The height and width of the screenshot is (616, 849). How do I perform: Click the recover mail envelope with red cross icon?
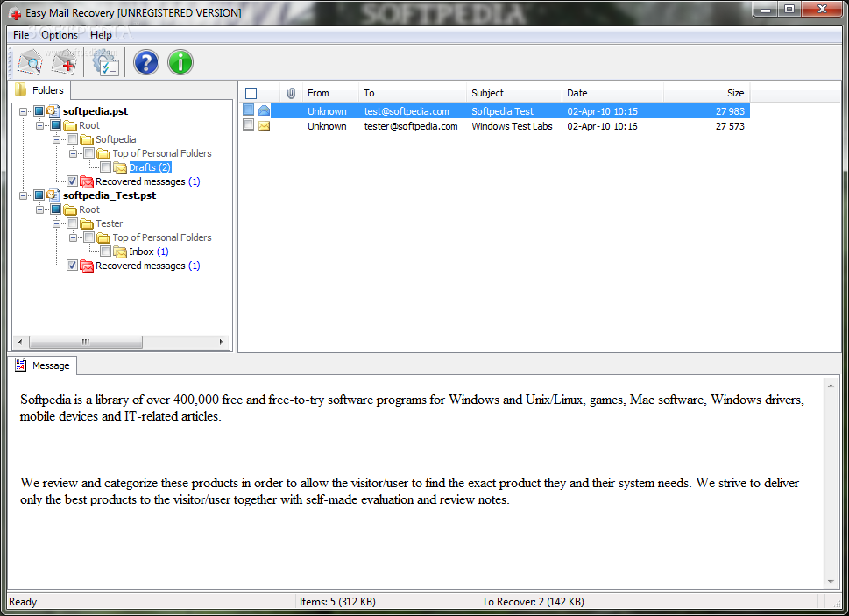(64, 62)
